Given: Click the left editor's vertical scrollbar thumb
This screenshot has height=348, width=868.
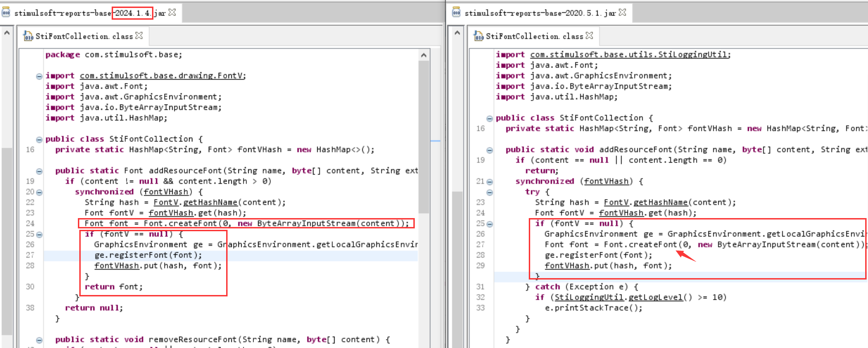Looking at the screenshot, I should (424, 137).
